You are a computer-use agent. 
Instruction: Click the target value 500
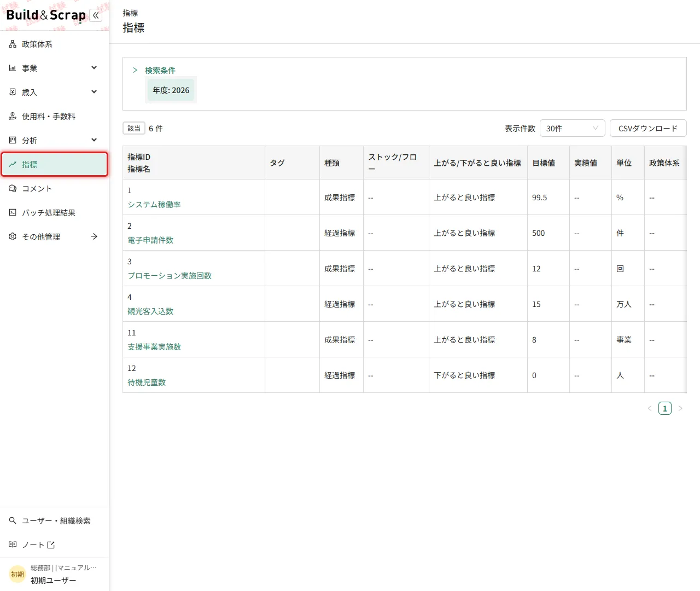[539, 233]
